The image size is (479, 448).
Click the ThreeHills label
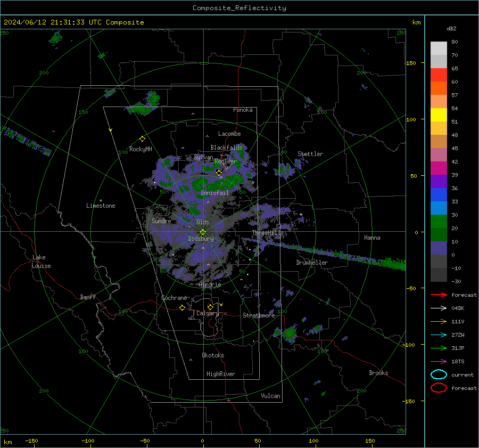268,233
